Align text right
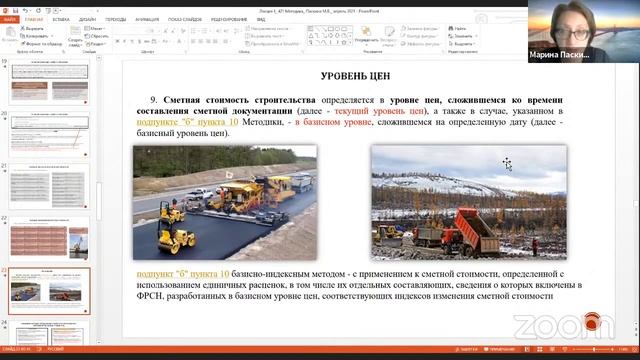Screen dimensions: 640x360 pos(208,41)
